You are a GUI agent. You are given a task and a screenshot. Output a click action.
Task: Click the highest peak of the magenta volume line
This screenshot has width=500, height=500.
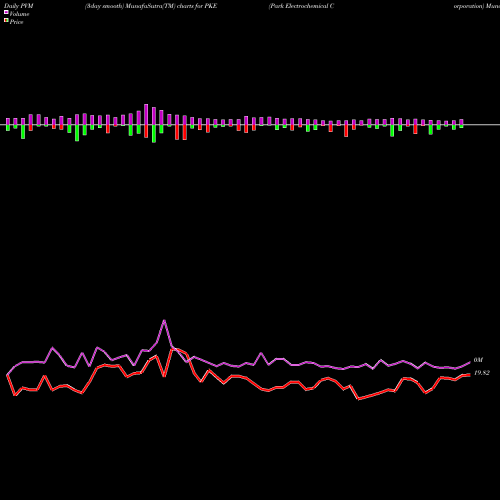coord(164,320)
